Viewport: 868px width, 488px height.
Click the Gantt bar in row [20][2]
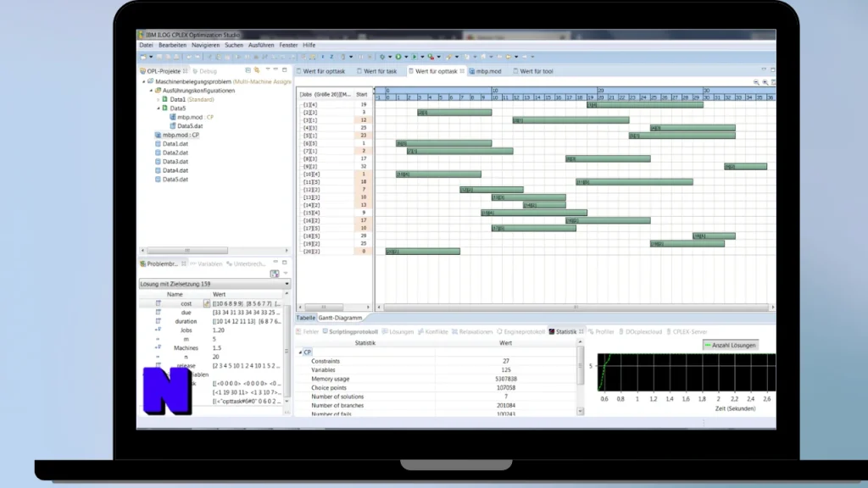click(x=423, y=251)
